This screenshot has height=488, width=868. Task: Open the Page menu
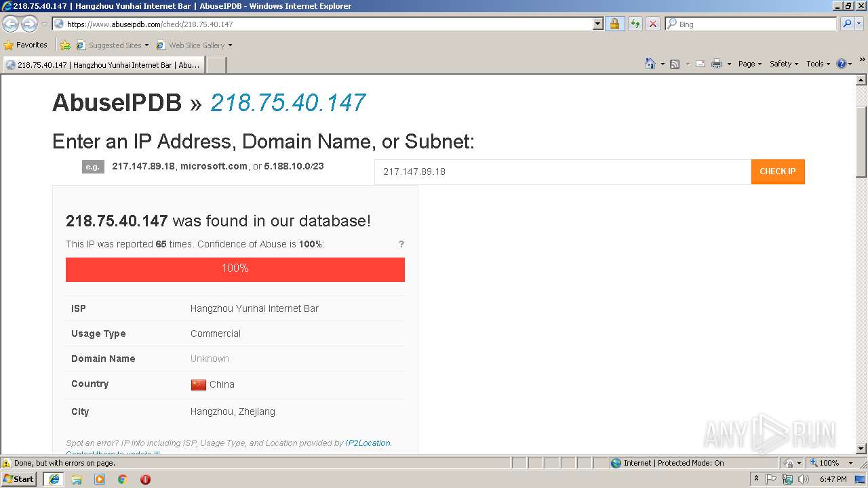pos(749,64)
